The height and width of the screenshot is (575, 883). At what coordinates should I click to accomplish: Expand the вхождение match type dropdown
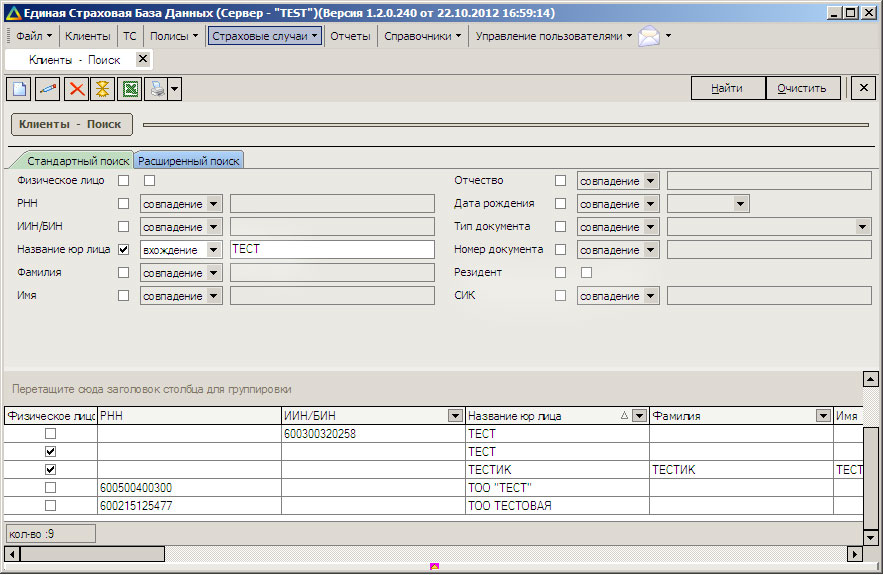coord(213,250)
